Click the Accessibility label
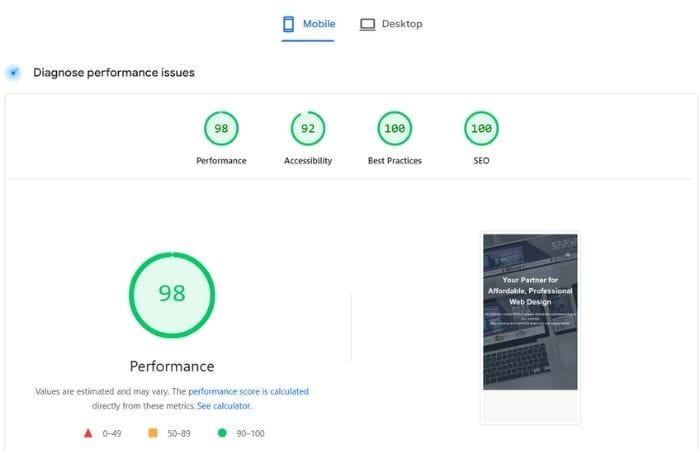 [308, 161]
